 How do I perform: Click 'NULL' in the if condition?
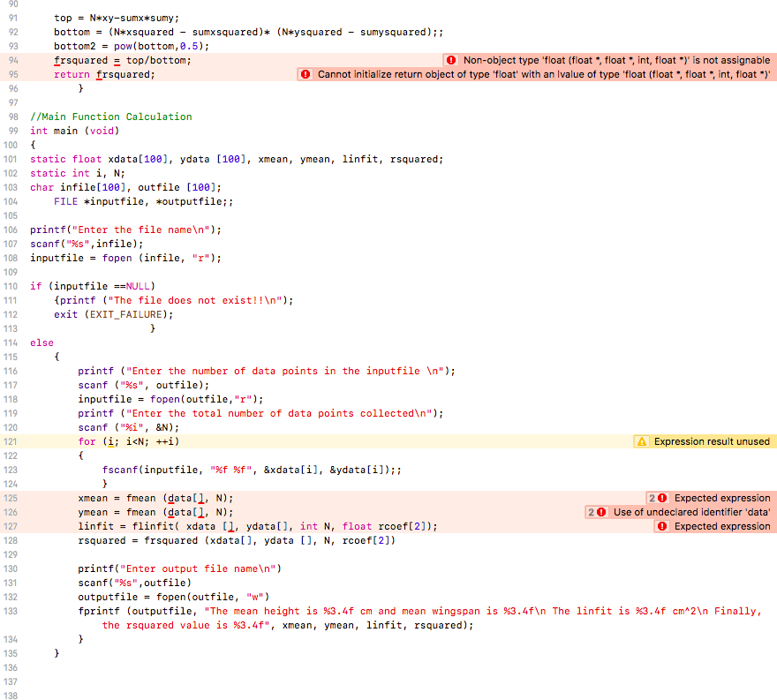[x=138, y=286]
